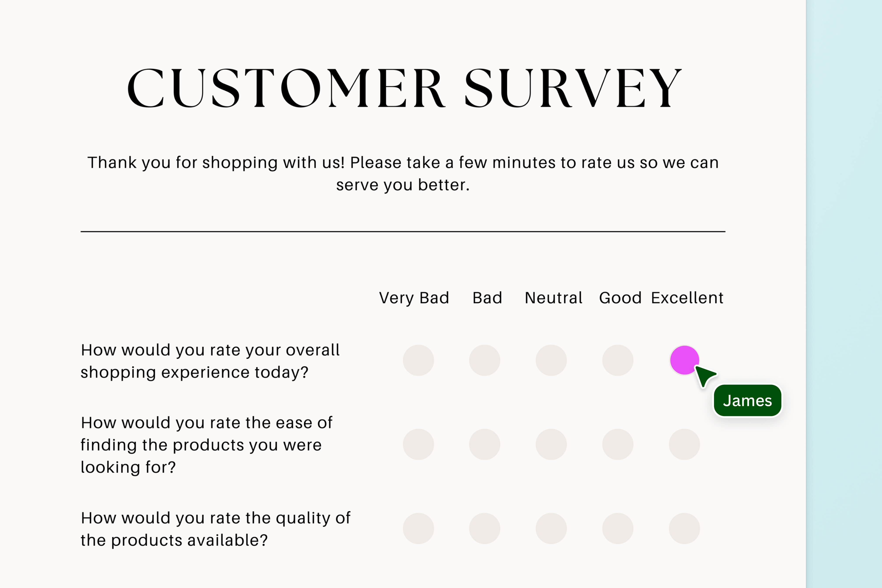Select the Customer Survey title heading
The image size is (882, 588).
[404, 88]
